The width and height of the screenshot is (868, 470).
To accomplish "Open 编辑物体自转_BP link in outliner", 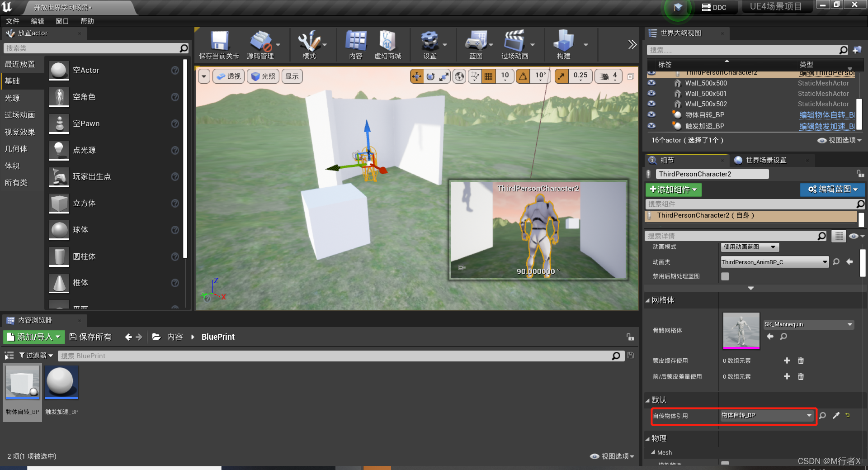I will coord(827,115).
